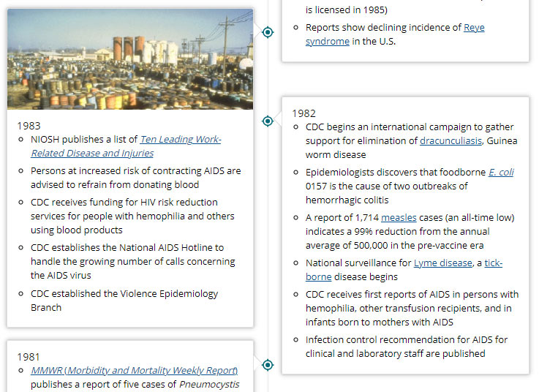Open Ten Leading Work-Related Disease and Injuries link

pyautogui.click(x=181, y=140)
